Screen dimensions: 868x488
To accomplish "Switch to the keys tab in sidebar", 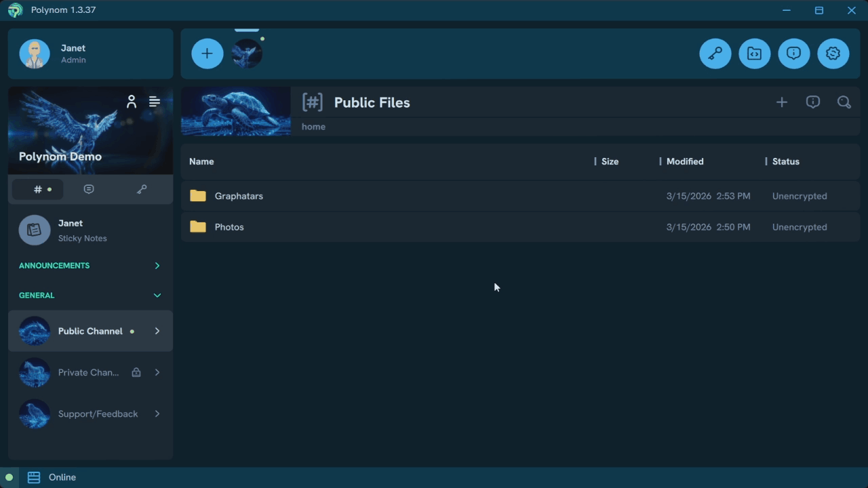I will 142,190.
